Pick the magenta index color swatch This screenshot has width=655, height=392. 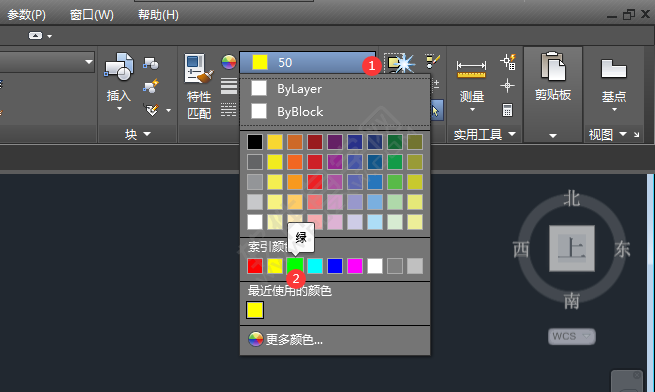[355, 266]
